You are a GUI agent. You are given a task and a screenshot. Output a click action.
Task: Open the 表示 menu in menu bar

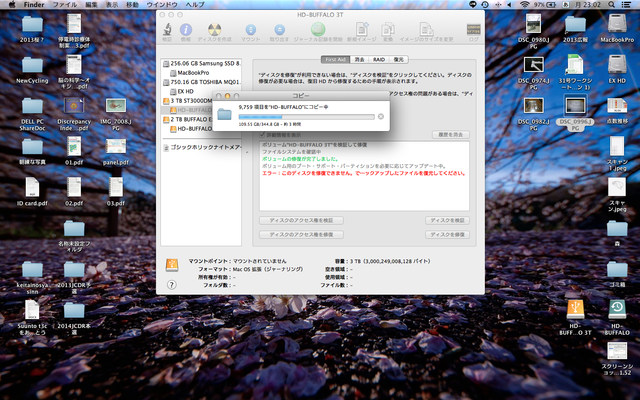pos(112,4)
